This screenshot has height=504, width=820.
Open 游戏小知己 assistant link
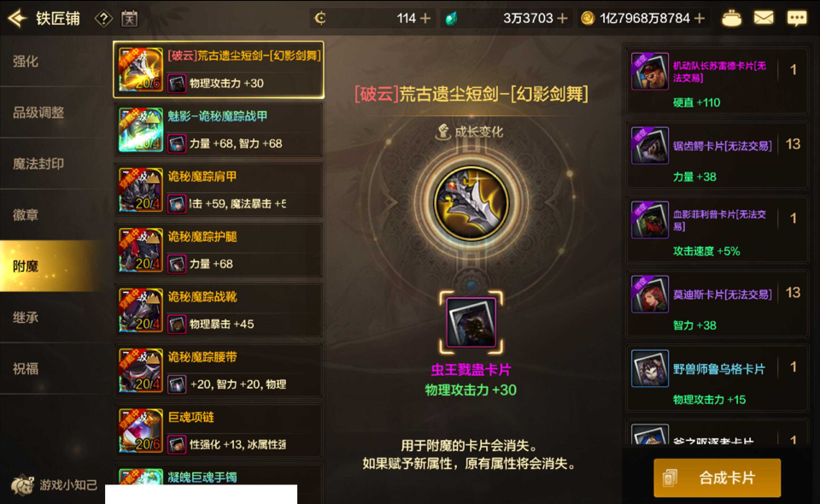55,485
